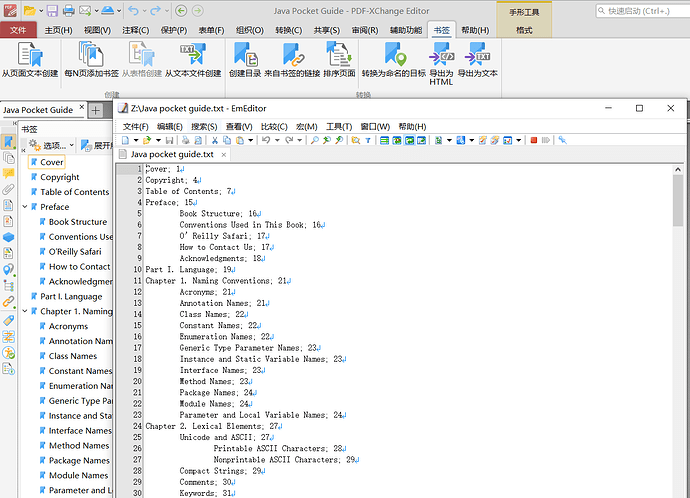Viewport: 690px width, 498px height.
Task: Collapse the Chapter 1. Naming bookmark node
Action: tap(25, 311)
